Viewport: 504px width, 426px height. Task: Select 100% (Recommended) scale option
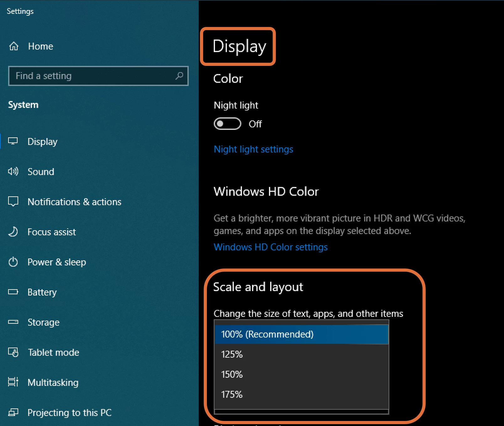302,334
